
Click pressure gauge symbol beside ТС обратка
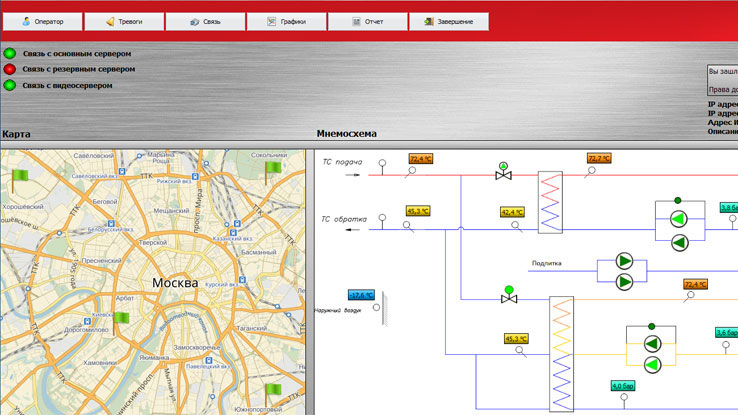click(x=382, y=222)
